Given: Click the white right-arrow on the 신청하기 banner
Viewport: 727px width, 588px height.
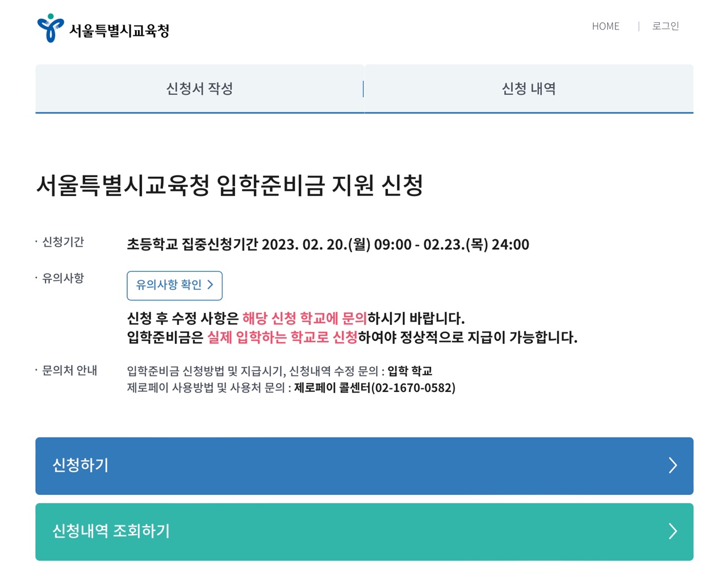Looking at the screenshot, I should click(x=673, y=466).
